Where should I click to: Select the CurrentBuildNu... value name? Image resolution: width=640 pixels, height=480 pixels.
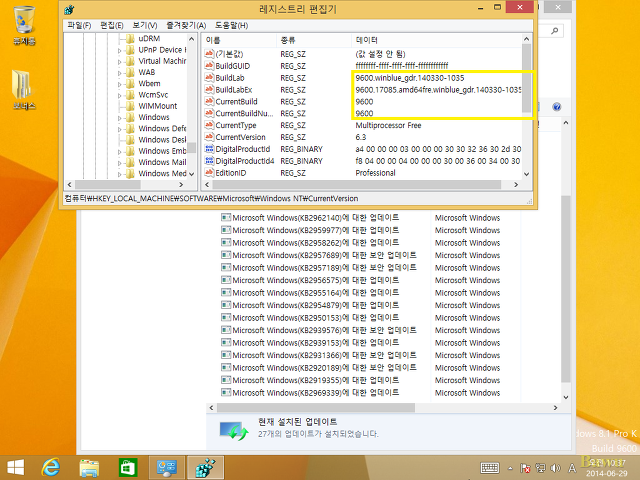pyautogui.click(x=244, y=113)
